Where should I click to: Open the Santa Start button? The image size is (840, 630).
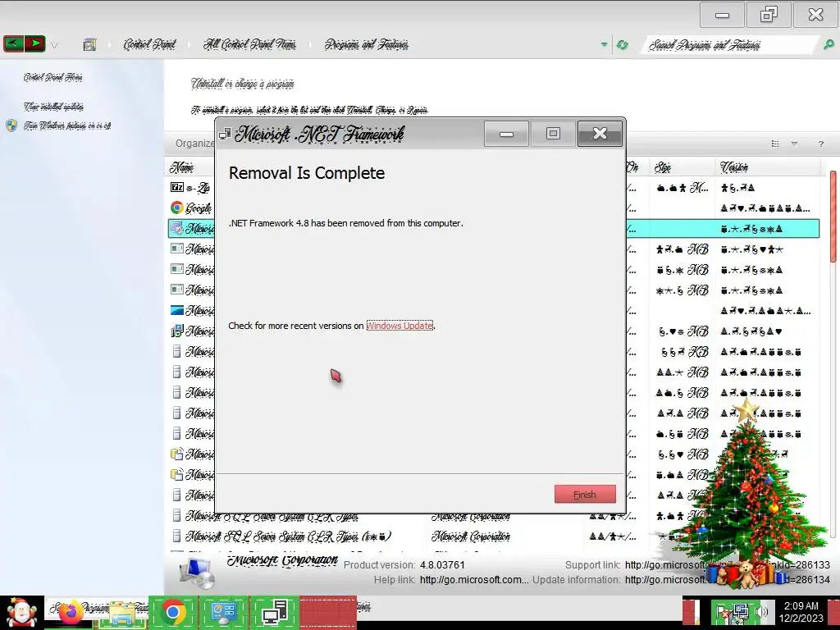click(21, 612)
